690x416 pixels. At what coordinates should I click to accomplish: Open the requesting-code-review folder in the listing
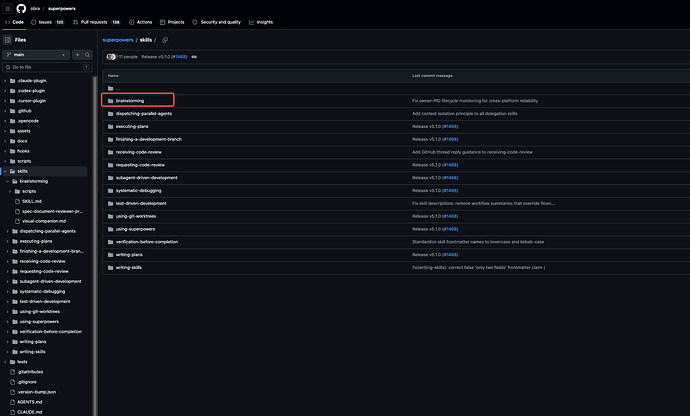tap(140, 165)
